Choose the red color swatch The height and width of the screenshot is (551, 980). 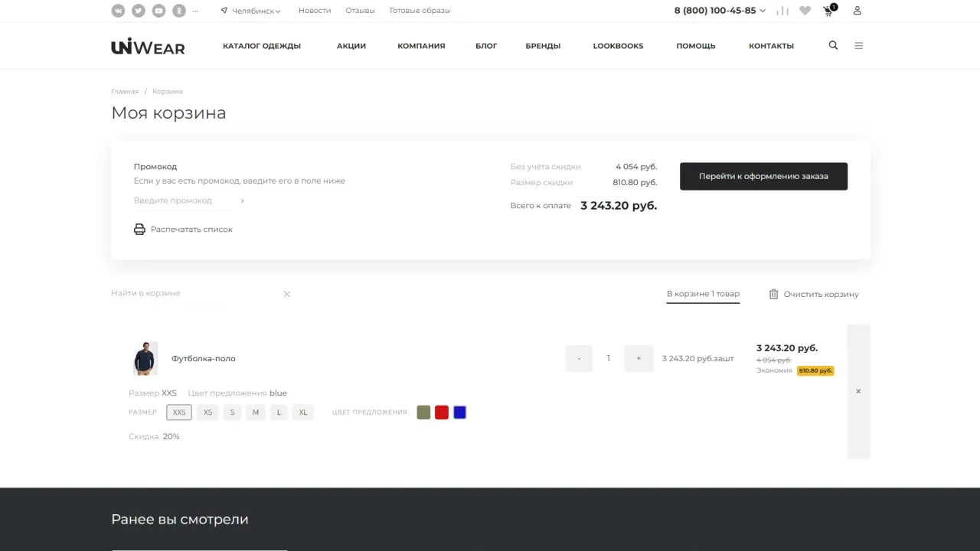pos(442,412)
